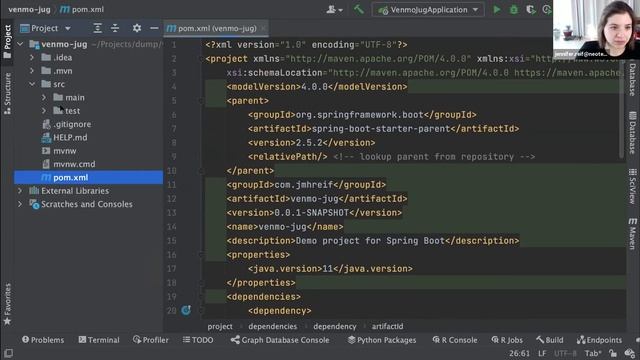Open Graph Database Console

(x=280, y=340)
